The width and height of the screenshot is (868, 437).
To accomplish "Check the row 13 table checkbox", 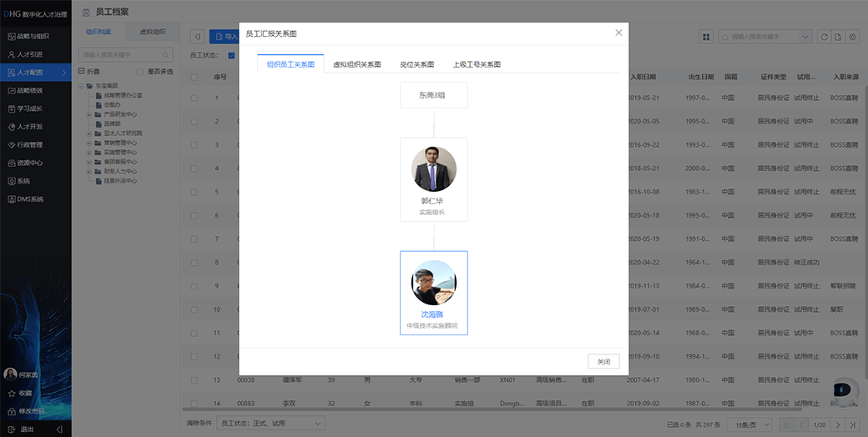I will tap(194, 379).
